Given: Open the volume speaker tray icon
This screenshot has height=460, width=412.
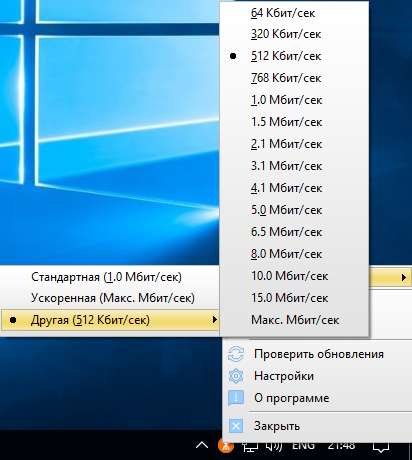Looking at the screenshot, I should tap(274, 446).
